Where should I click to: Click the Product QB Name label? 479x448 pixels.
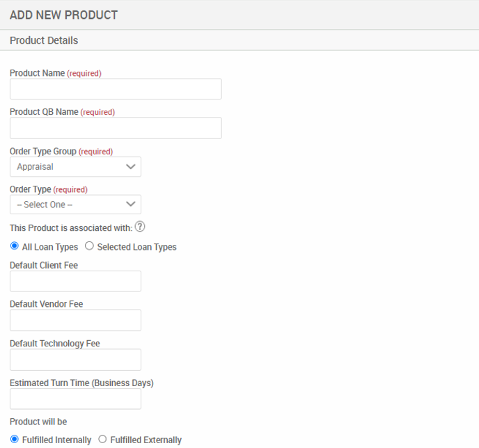(x=63, y=112)
